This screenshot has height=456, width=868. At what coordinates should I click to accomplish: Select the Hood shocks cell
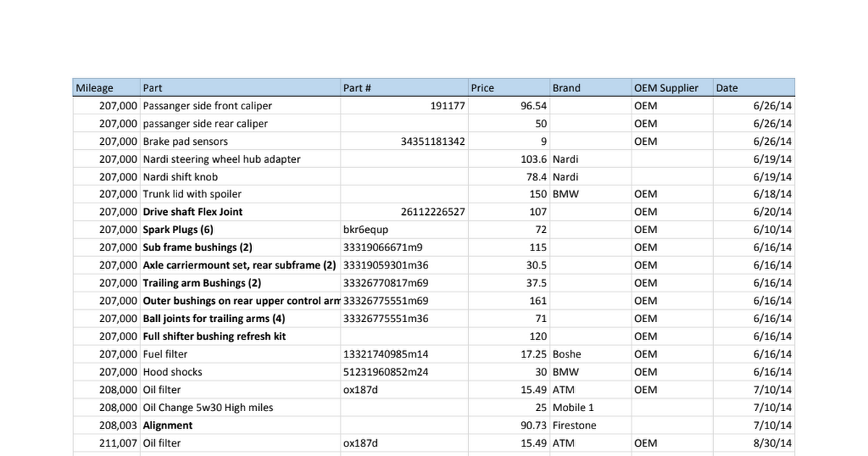click(x=240, y=372)
